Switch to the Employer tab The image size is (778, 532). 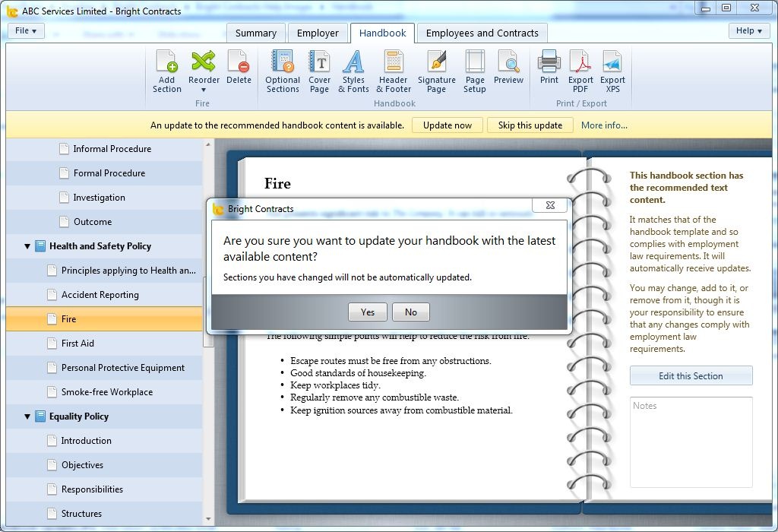click(318, 33)
